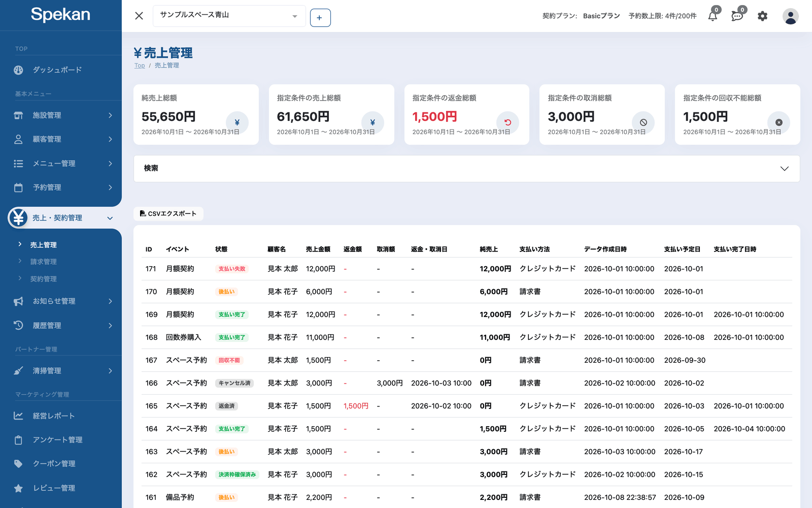Open the chat messages icon
This screenshot has width=812, height=508.
(737, 16)
